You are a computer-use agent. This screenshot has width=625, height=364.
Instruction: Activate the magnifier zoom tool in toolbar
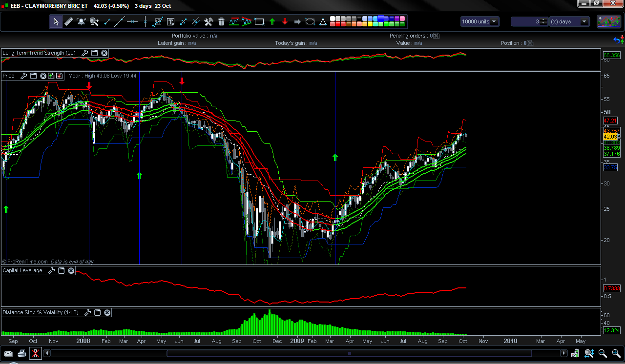[x=94, y=21]
